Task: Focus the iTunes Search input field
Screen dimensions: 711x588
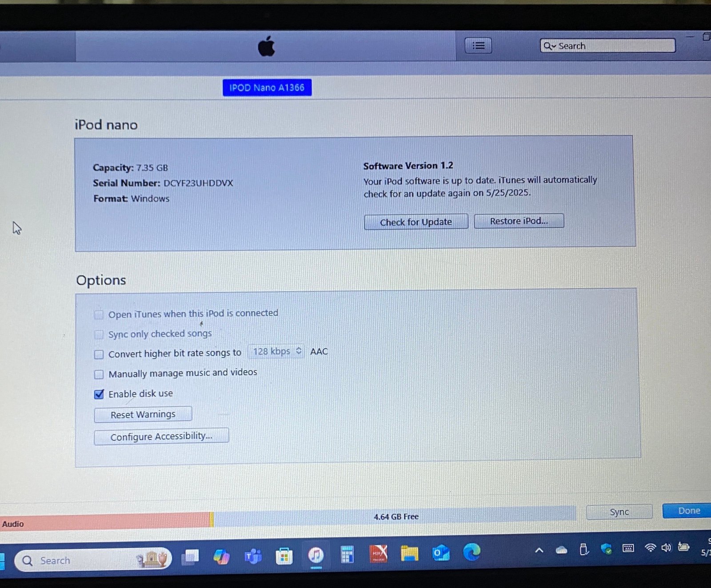Action: pyautogui.click(x=607, y=46)
